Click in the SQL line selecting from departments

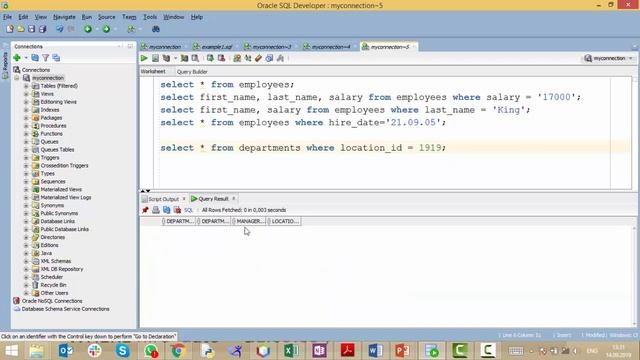tap(303, 148)
